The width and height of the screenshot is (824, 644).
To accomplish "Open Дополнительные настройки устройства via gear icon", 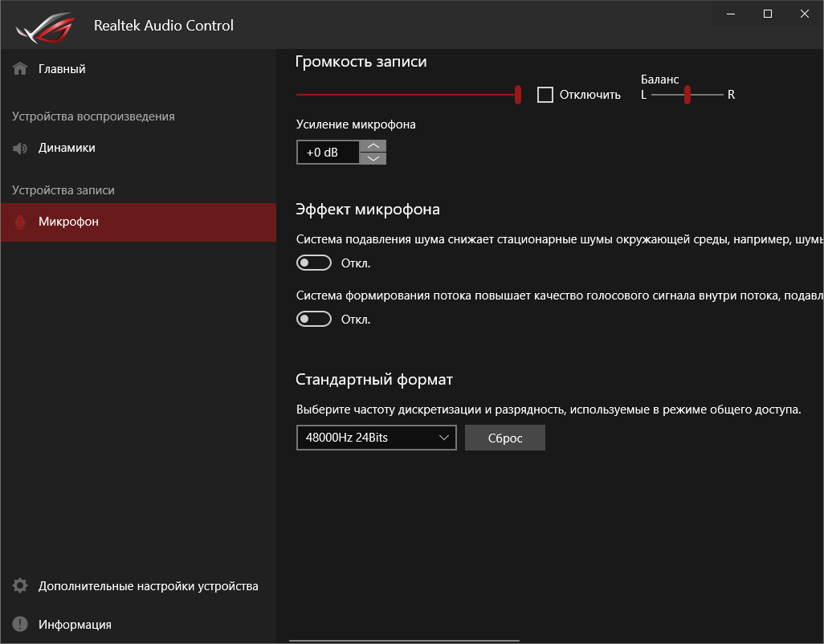I will (19, 586).
